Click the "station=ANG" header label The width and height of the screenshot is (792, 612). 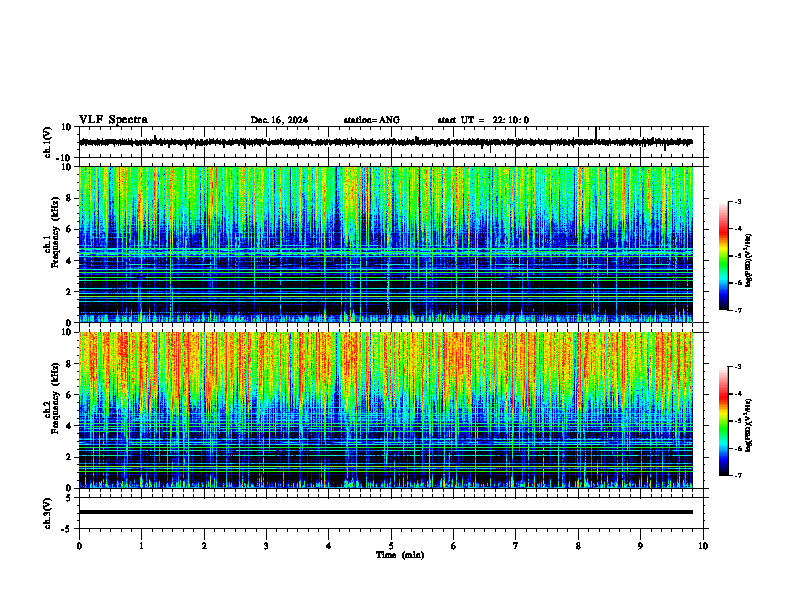[372, 120]
